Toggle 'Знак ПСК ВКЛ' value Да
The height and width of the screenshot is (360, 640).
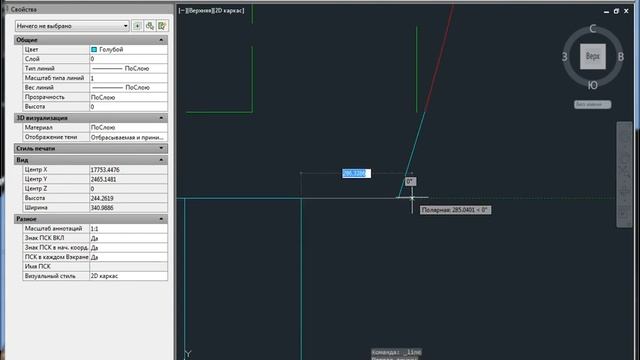click(x=128, y=238)
